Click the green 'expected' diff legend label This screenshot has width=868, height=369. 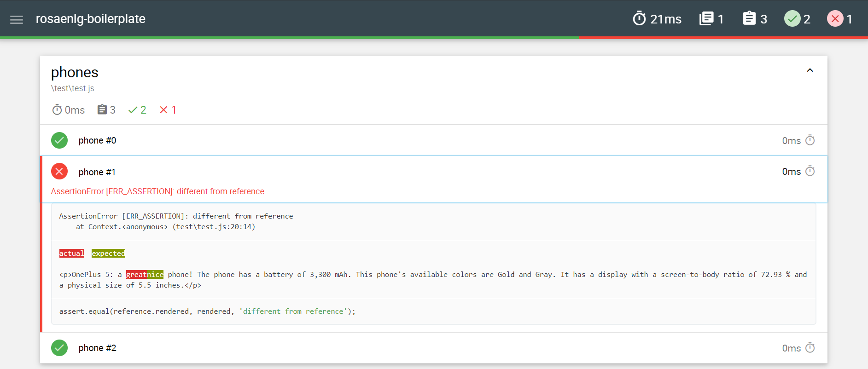point(109,253)
